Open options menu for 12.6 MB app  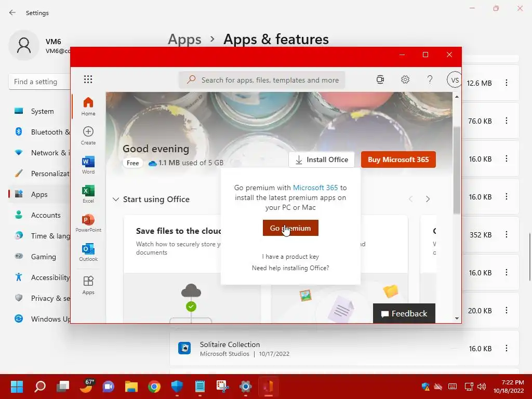tap(506, 83)
